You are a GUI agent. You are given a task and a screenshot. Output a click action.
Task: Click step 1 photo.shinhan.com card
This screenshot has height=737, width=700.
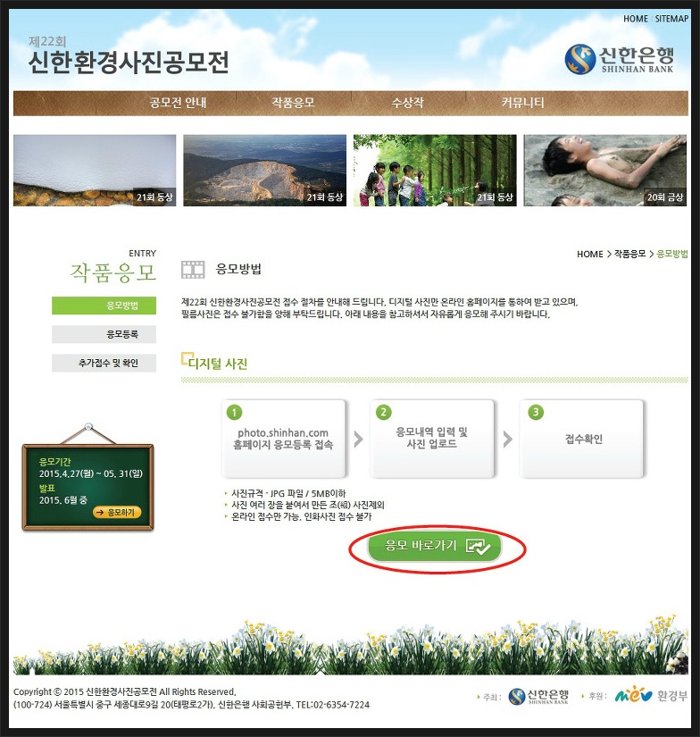(x=283, y=439)
